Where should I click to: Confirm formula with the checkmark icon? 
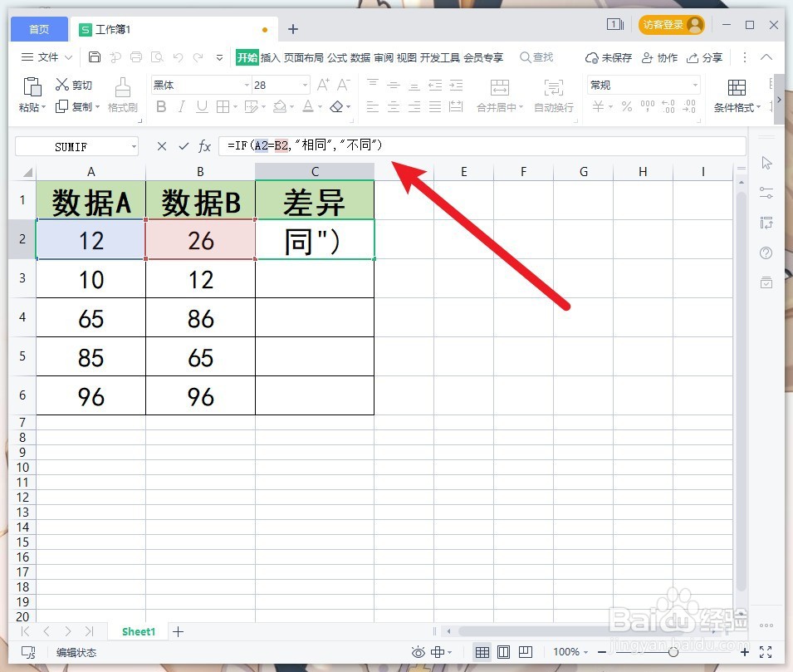click(x=183, y=146)
